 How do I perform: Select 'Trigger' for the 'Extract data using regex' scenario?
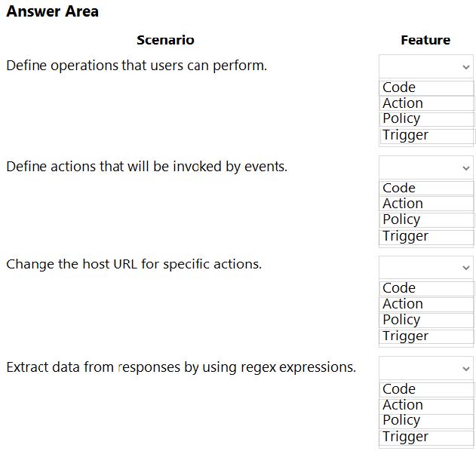[x=426, y=437]
